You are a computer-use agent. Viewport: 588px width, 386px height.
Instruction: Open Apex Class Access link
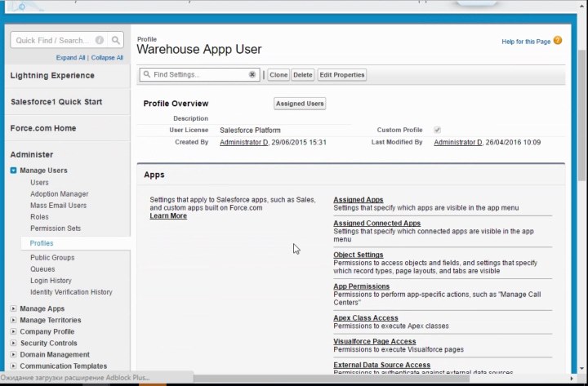pos(366,317)
